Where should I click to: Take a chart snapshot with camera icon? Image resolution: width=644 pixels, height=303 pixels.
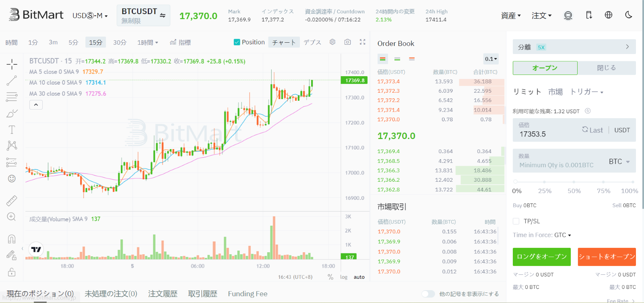pos(348,42)
